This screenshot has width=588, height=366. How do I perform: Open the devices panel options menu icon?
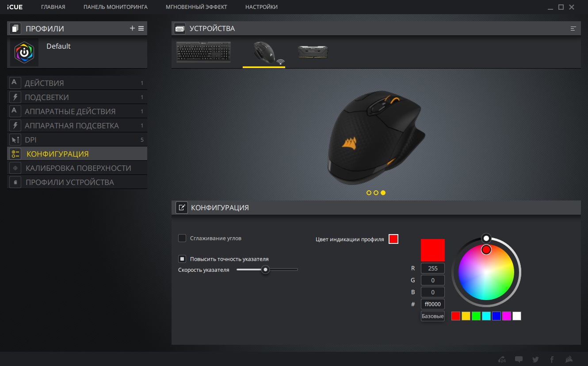(x=573, y=28)
